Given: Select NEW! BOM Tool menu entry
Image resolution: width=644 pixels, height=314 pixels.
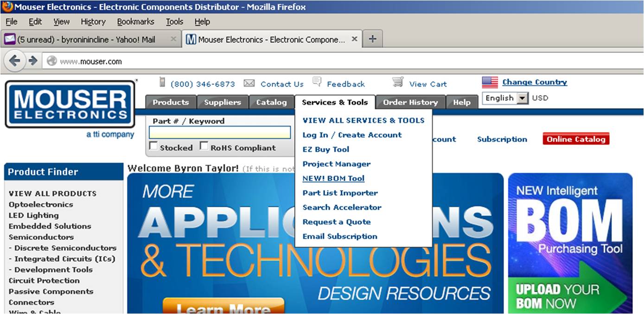Looking at the screenshot, I should [x=333, y=178].
